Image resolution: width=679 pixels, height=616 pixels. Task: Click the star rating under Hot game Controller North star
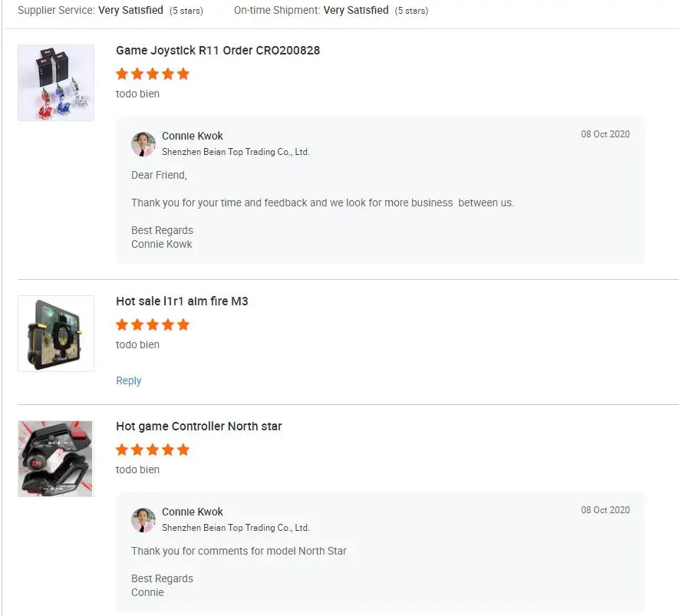click(x=152, y=450)
